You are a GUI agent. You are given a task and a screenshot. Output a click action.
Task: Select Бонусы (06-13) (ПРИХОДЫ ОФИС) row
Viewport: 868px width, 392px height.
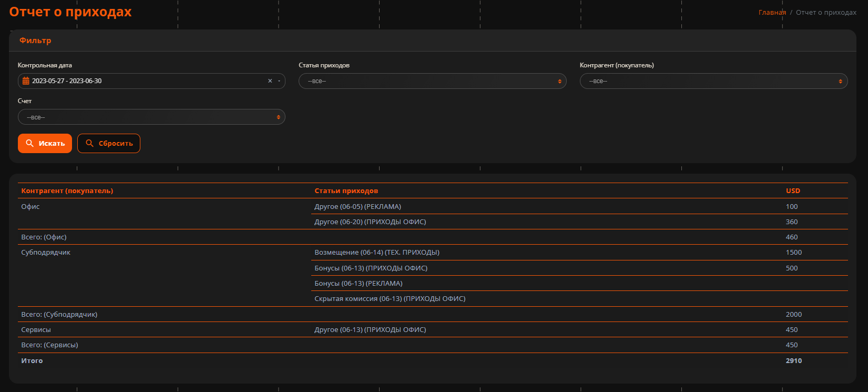point(579,268)
